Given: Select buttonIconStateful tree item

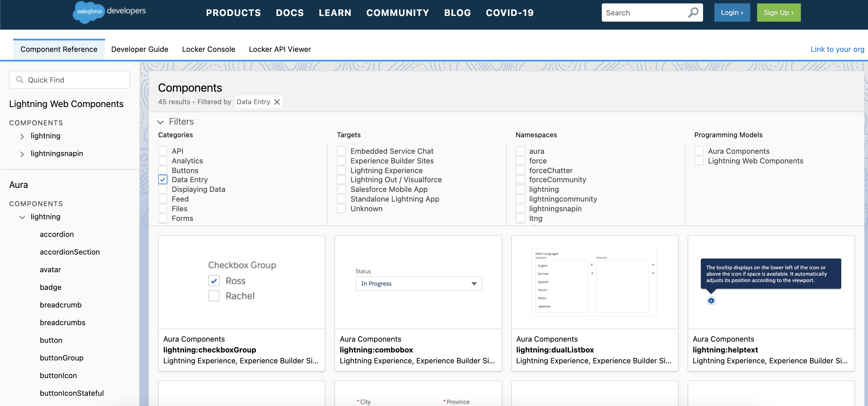Looking at the screenshot, I should (x=72, y=393).
